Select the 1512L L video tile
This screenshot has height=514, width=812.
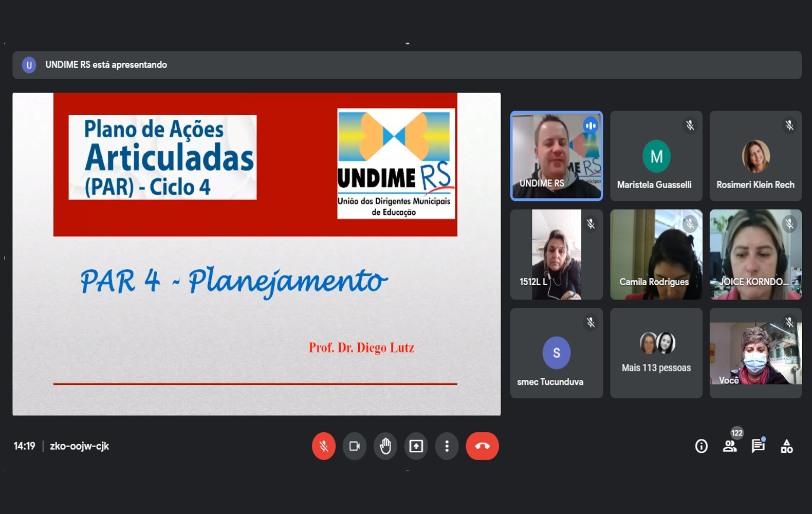(557, 254)
